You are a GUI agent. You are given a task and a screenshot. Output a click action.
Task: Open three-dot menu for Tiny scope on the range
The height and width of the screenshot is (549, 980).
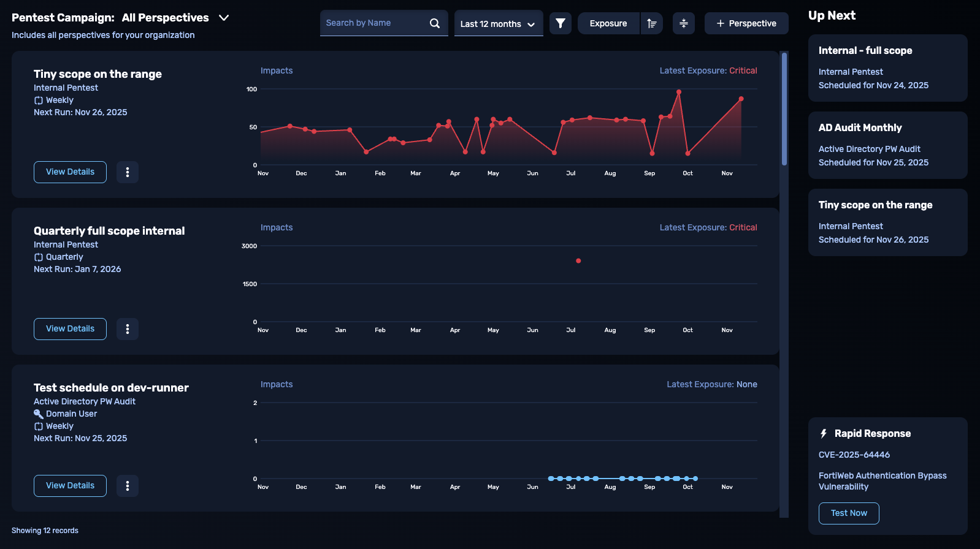(128, 172)
